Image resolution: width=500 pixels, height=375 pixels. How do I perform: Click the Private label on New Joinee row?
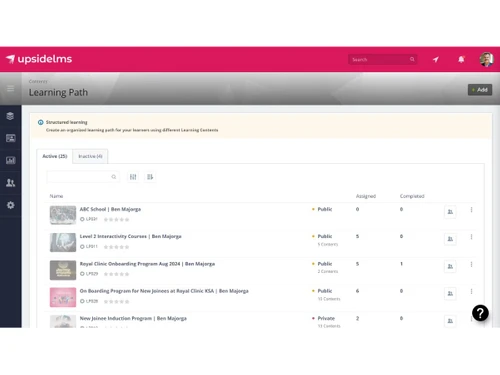tap(326, 318)
